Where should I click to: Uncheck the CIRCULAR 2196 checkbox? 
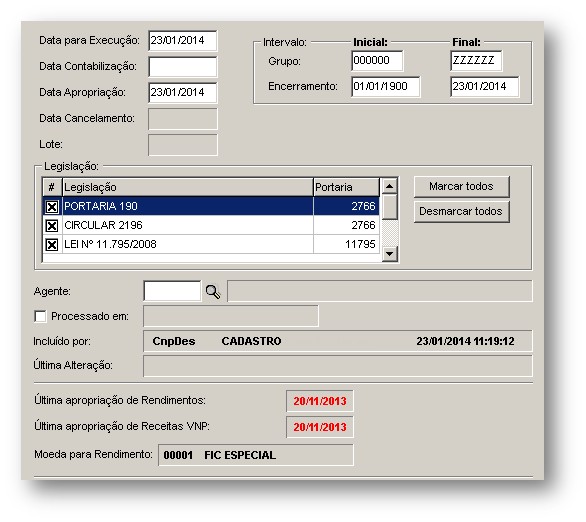point(52,225)
